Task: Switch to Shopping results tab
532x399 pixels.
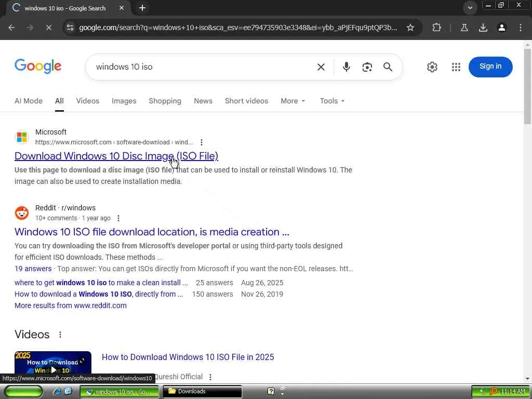Action: click(x=165, y=101)
